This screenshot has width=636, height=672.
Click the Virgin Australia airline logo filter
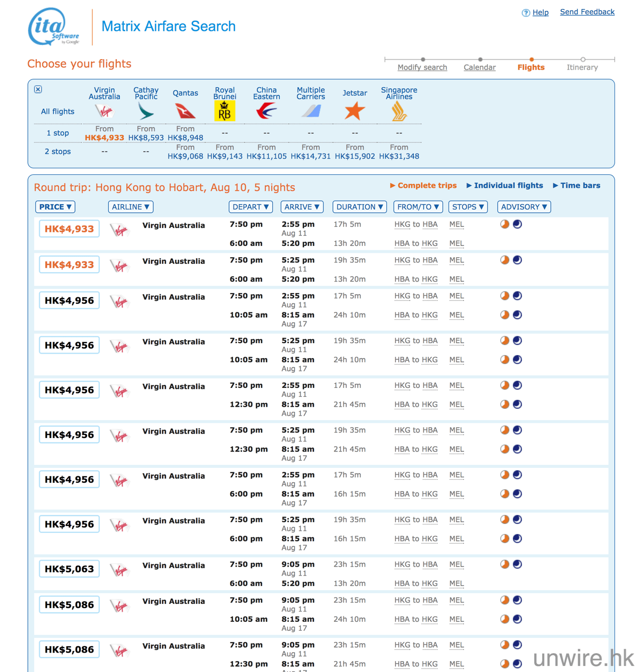coord(104,111)
